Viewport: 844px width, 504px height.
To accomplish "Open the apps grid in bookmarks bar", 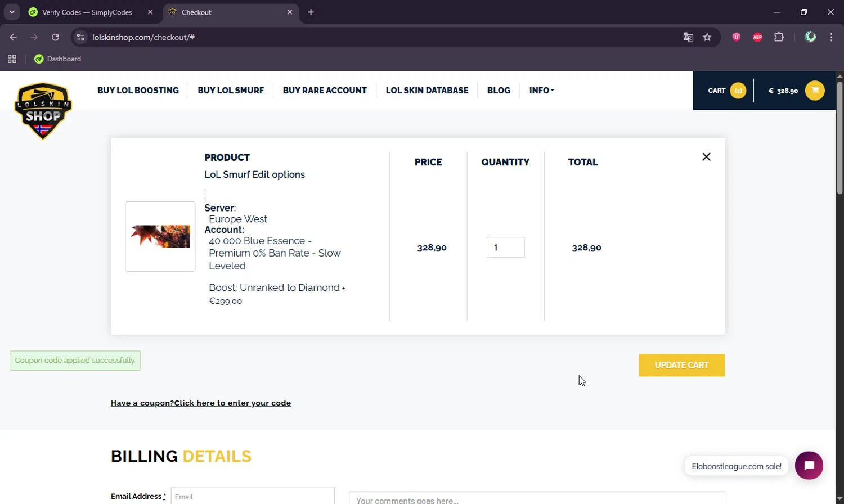I will [12, 58].
